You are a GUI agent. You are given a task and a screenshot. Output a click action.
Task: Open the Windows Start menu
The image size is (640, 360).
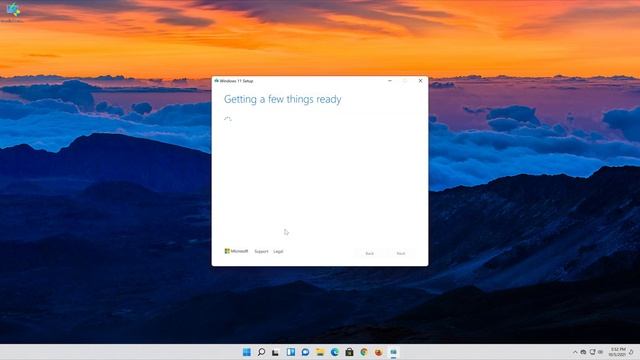[x=247, y=352]
